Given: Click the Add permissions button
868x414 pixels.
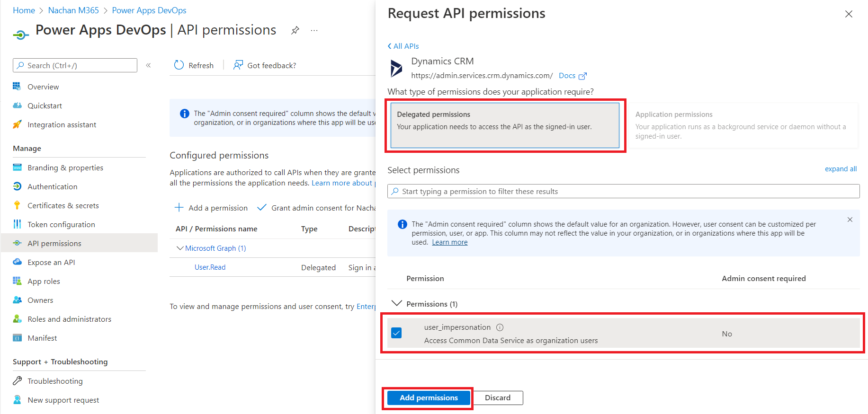Looking at the screenshot, I should (x=429, y=398).
